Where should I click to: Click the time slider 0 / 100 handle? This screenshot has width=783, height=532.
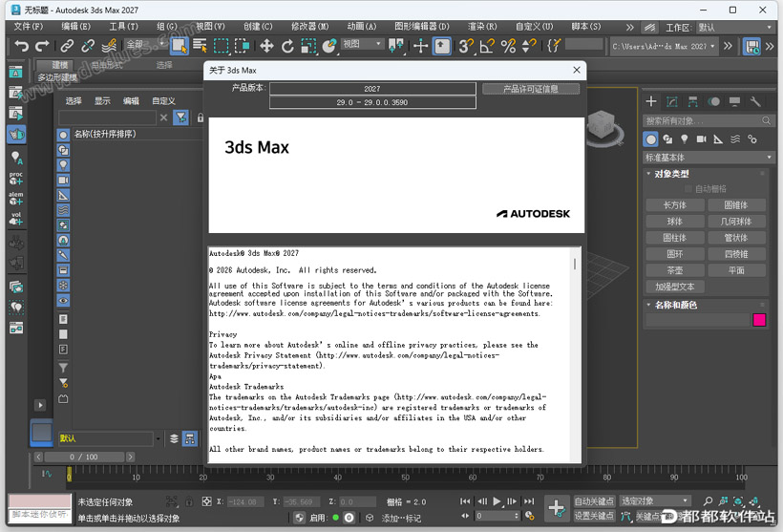click(84, 457)
